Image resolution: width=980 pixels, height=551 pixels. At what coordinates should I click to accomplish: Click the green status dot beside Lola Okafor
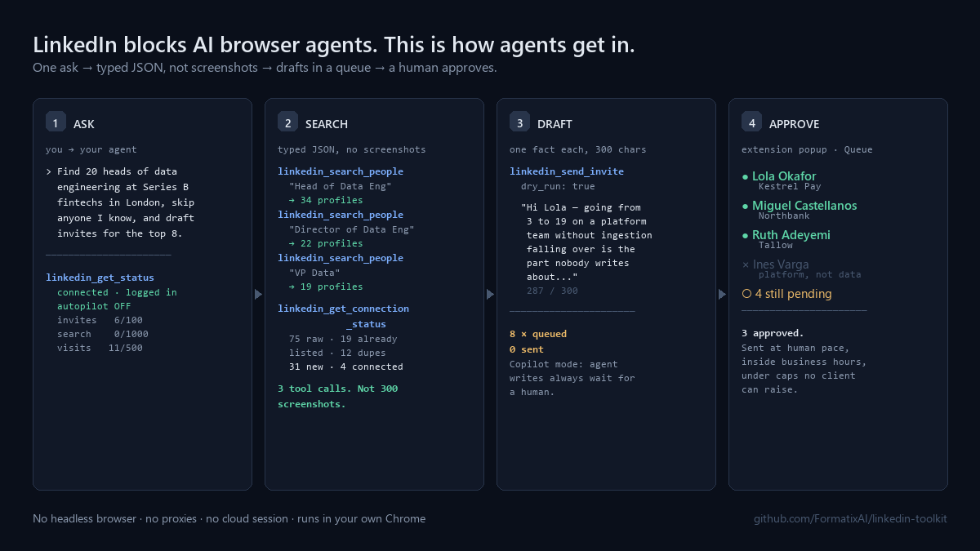(745, 176)
